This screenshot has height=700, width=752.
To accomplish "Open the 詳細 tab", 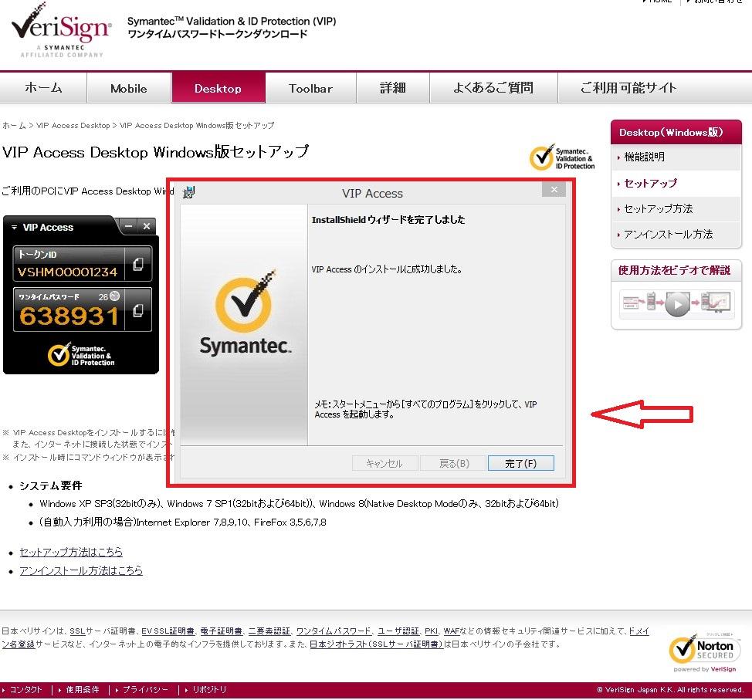I will 393,88.
